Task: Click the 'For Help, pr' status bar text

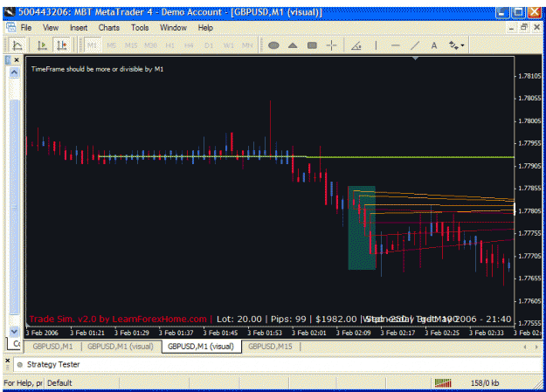Action: click(23, 383)
